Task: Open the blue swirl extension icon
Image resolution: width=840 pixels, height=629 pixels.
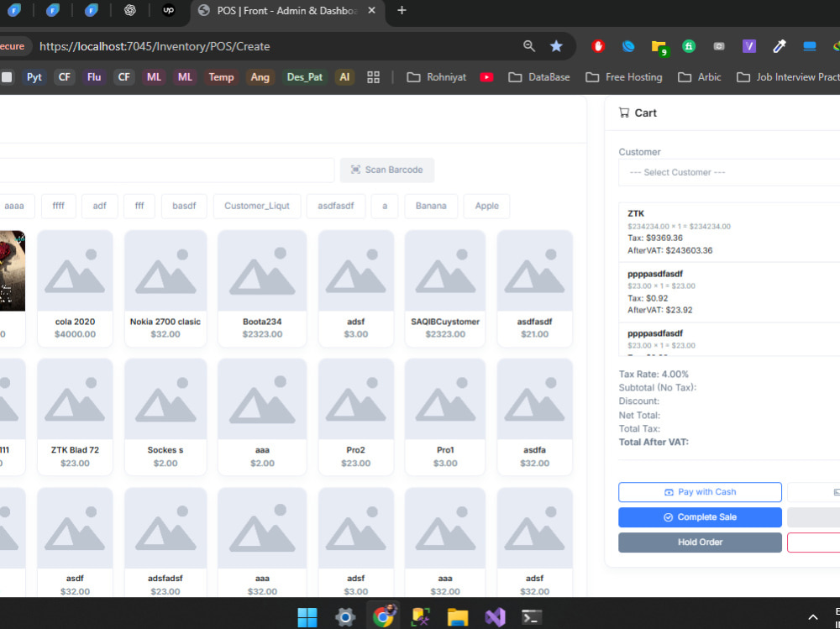Action: click(627, 47)
